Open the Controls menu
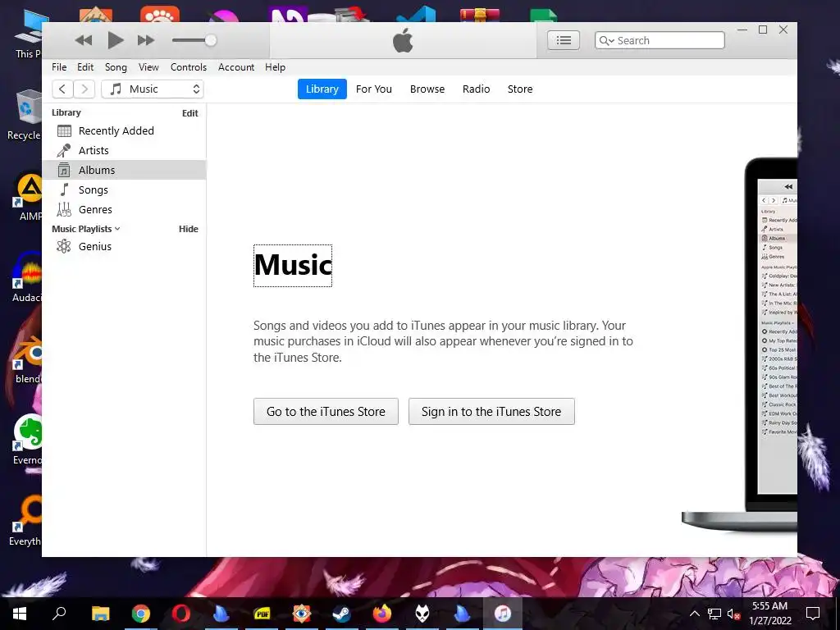The height and width of the screenshot is (630, 840). tap(189, 67)
